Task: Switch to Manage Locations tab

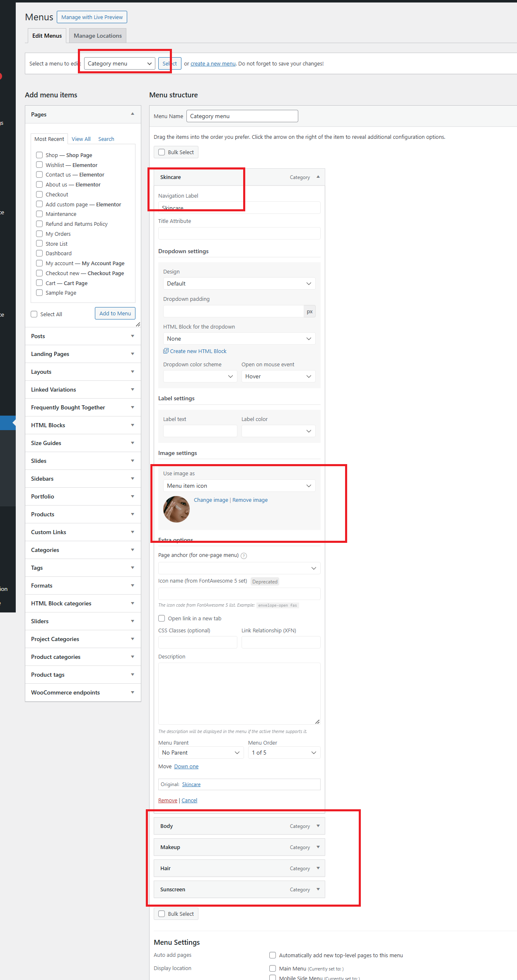Action: (x=98, y=36)
